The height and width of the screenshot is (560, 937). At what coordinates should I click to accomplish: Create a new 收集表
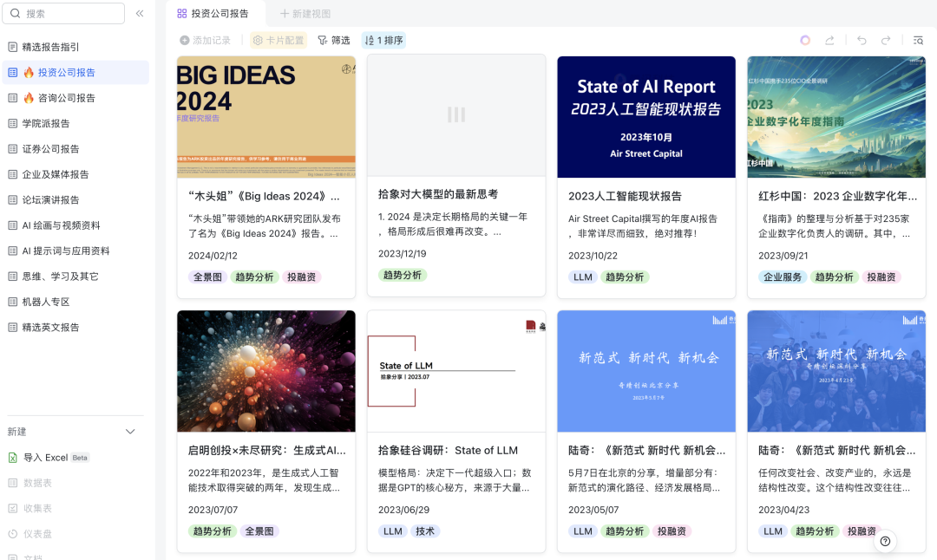click(x=29, y=509)
